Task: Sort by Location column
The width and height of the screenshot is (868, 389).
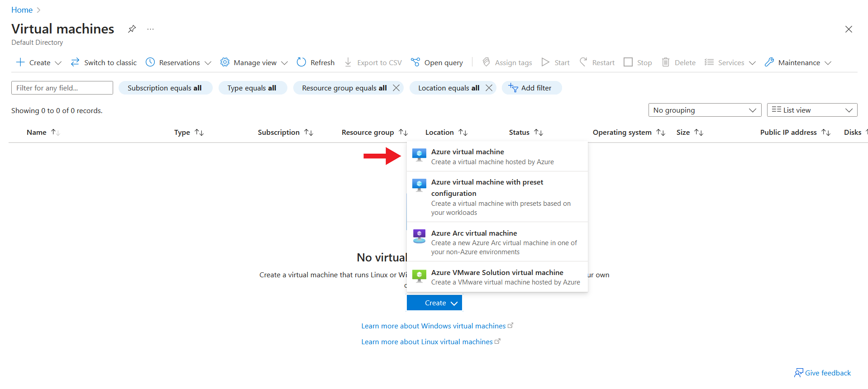Action: (x=446, y=132)
